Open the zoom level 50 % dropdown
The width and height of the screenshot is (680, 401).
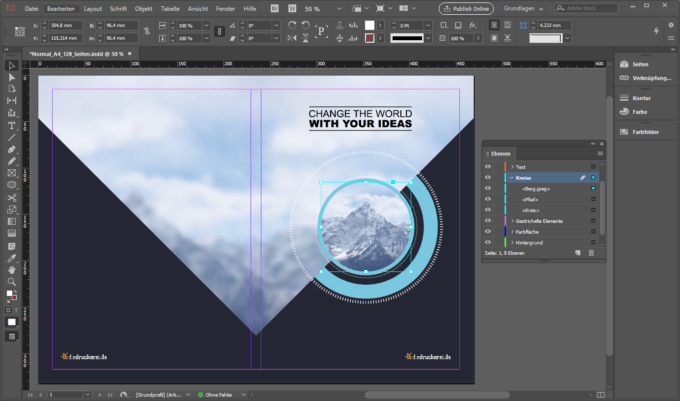coord(339,9)
